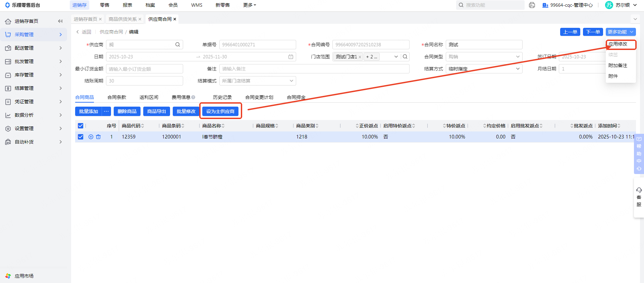Expand 自动补货 sidebar menu

[x=34, y=142]
